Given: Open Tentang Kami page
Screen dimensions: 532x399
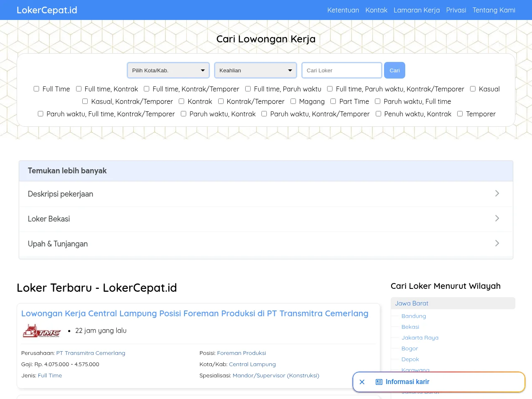Looking at the screenshot, I should point(494,10).
